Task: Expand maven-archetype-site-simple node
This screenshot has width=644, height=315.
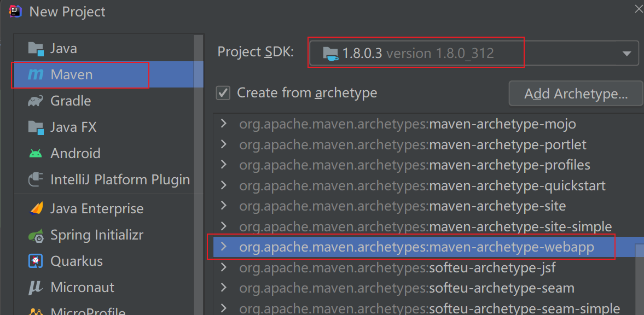Action: click(223, 226)
